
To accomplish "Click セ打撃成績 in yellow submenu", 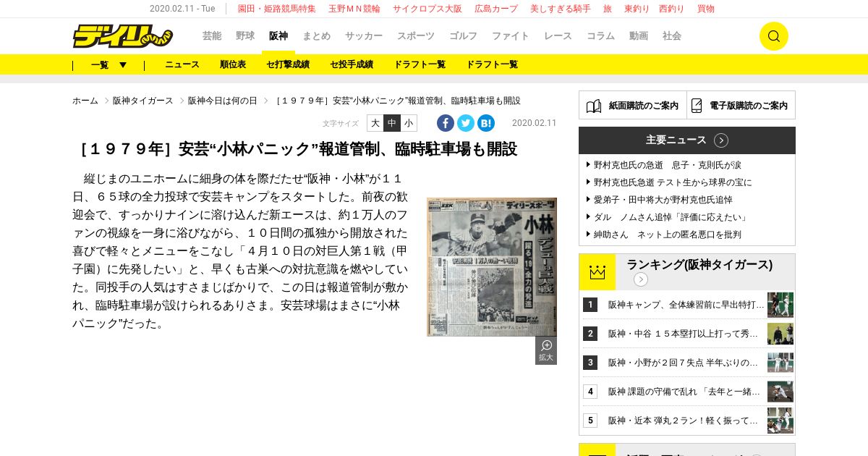I will point(288,64).
